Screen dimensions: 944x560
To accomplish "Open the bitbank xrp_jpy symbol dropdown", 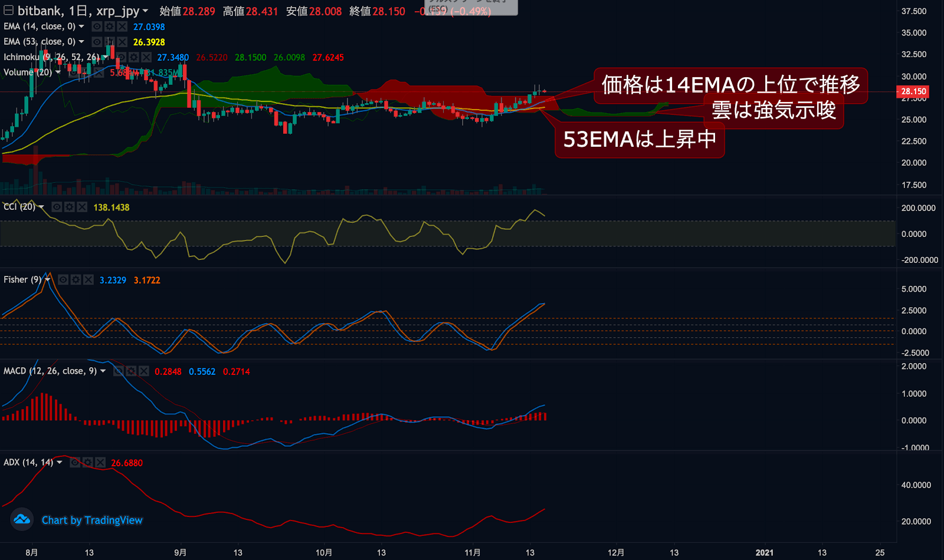I will click(x=145, y=11).
